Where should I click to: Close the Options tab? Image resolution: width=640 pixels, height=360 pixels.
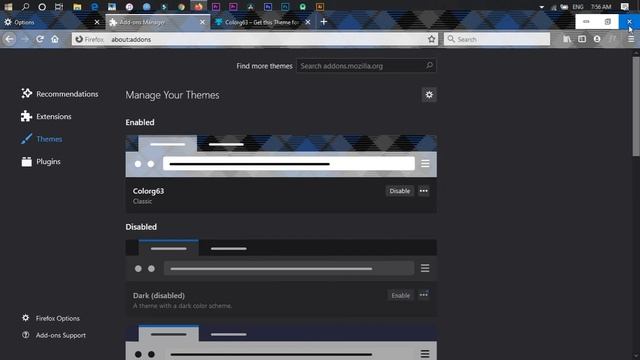point(97,22)
